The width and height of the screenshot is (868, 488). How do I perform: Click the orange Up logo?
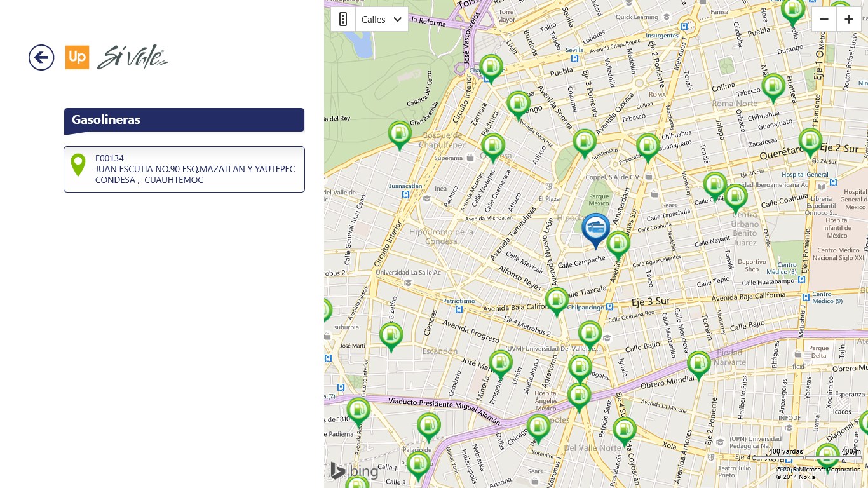77,58
